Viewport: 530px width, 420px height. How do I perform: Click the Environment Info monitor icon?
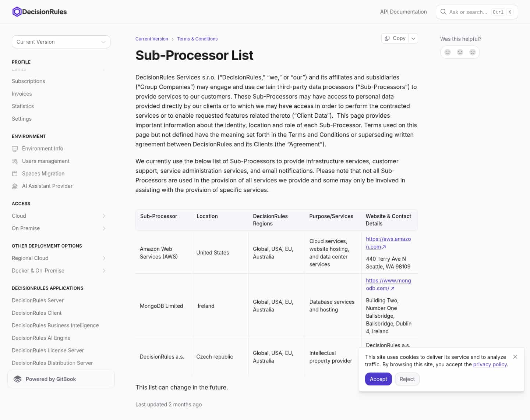(15, 149)
